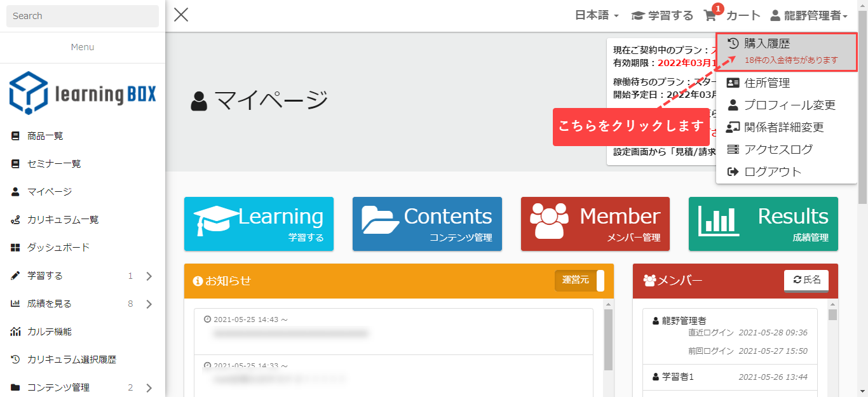
Task: Open the Member メンバー管理 tile
Action: coord(595,224)
